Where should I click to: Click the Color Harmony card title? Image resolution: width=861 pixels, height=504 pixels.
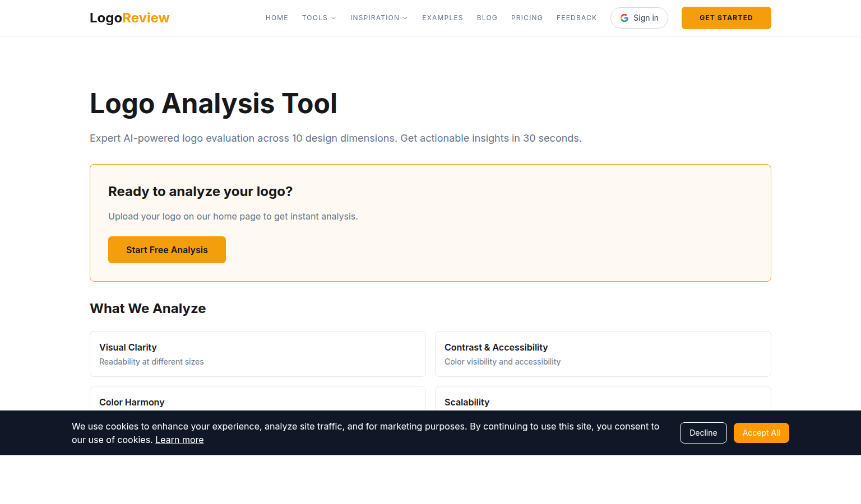(132, 402)
